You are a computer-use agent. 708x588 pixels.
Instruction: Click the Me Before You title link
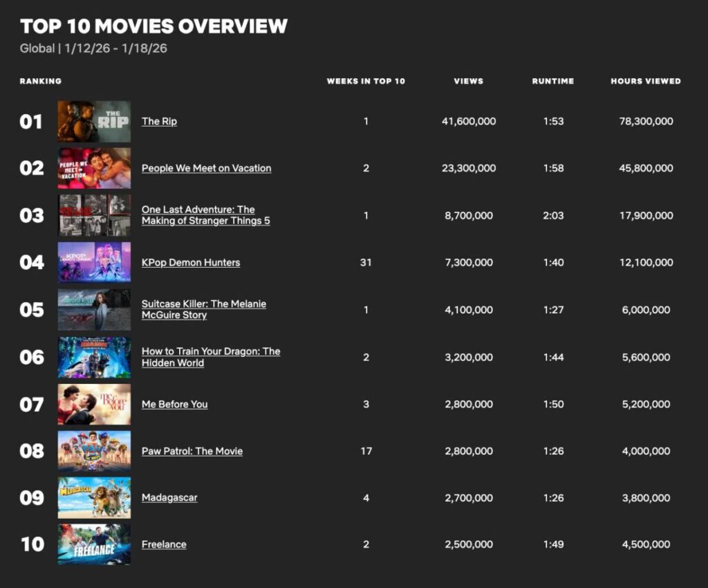point(174,404)
